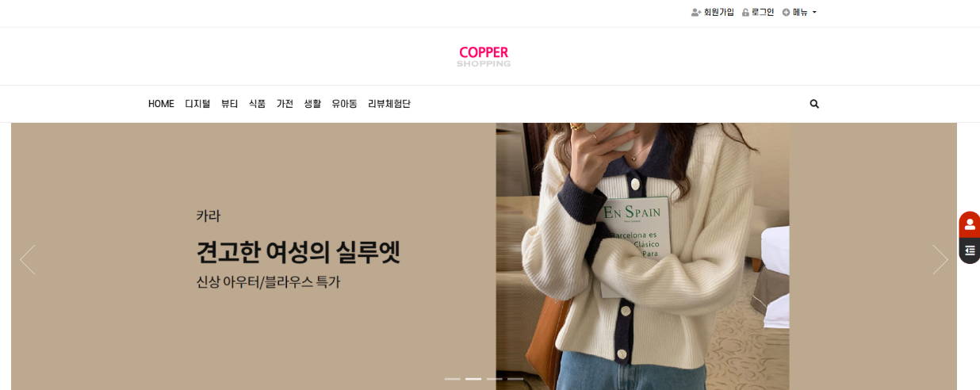Open the 가전 category
This screenshot has width=980, height=390.
pos(285,104)
